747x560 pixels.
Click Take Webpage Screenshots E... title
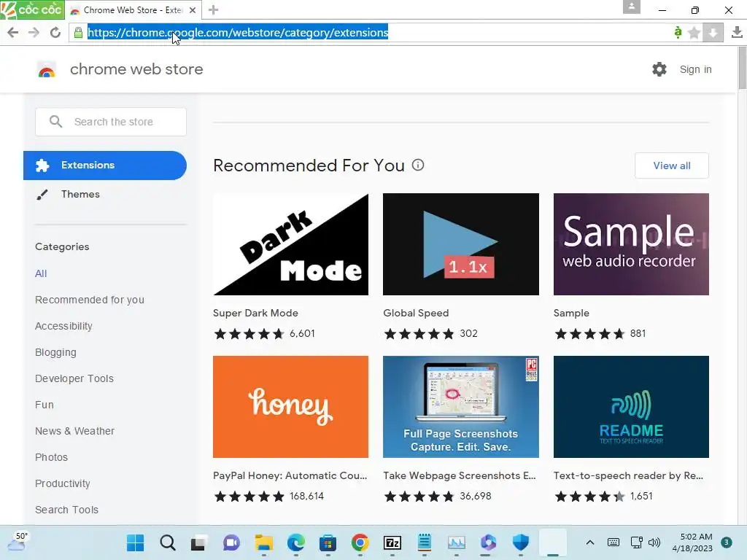point(460,475)
